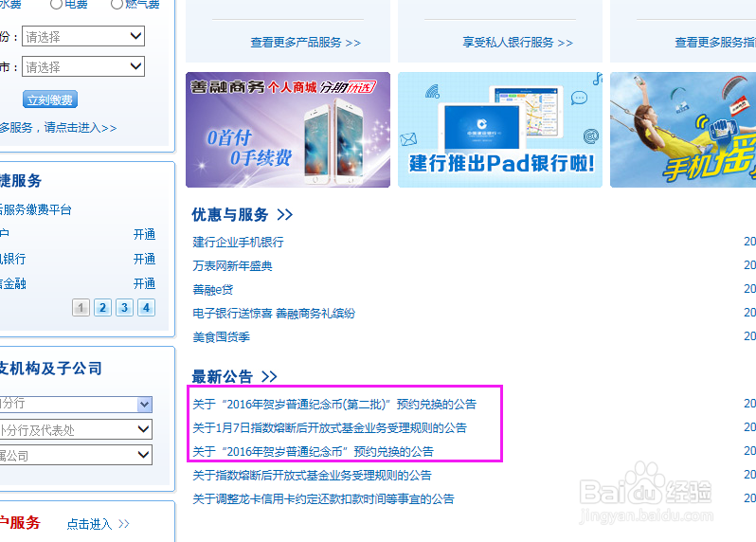The image size is (756, 542).
Task: Open the 更多服务，请点击进入>> link
Action: pyautogui.click(x=58, y=128)
